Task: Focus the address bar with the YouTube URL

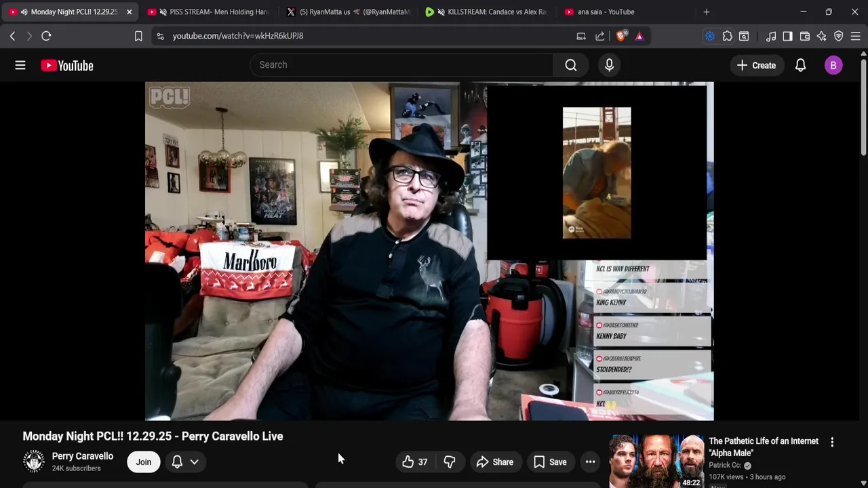Action: click(x=366, y=36)
